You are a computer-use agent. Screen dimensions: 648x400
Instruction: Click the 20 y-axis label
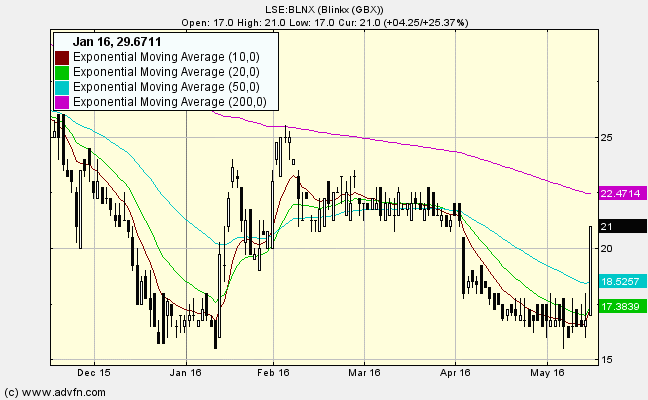coord(606,249)
